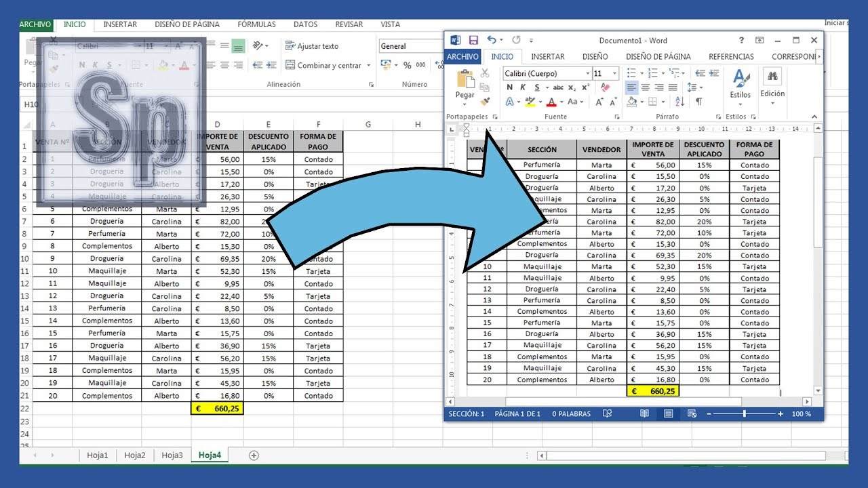Click the Excel new sheet plus icon
This screenshot has width=868, height=488.
[x=254, y=455]
